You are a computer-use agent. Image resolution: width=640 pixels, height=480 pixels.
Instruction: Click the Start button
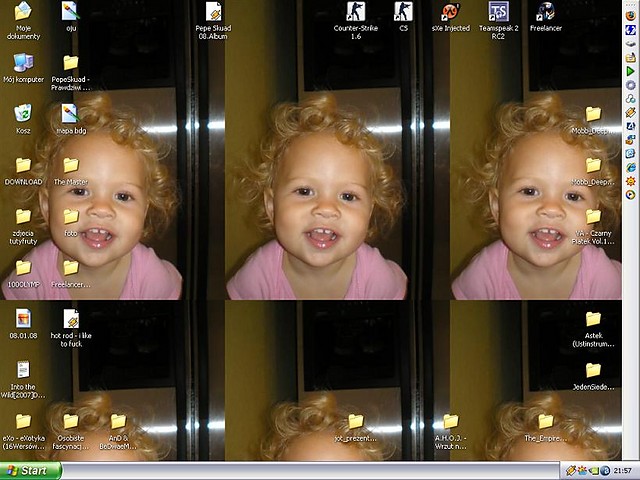click(31, 471)
